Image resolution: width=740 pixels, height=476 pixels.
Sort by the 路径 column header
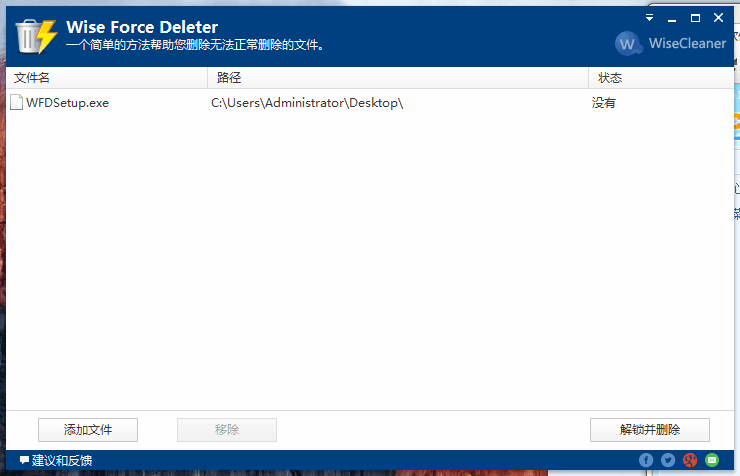(398, 77)
